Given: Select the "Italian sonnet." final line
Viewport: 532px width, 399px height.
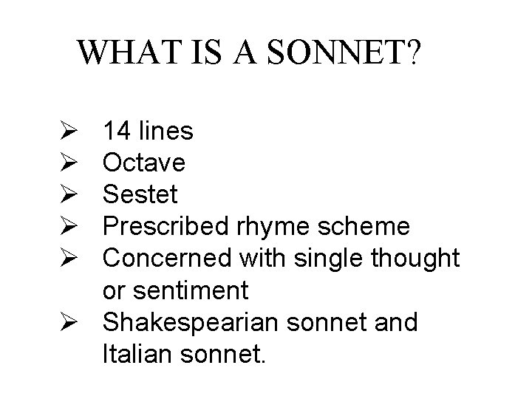Looking at the screenshot, I should click(x=184, y=355).
